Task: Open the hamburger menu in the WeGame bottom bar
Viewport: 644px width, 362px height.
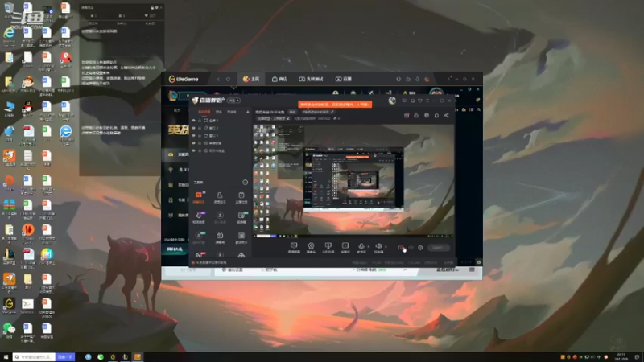Action: pyautogui.click(x=472, y=269)
